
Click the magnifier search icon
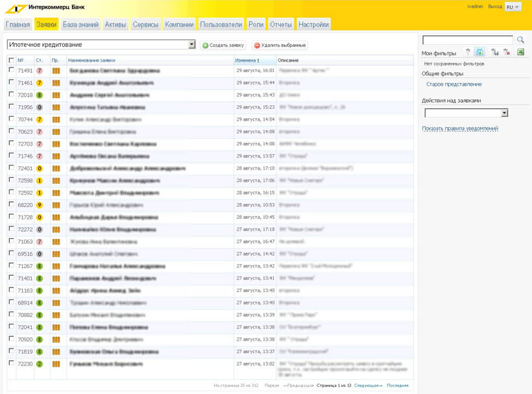(x=520, y=40)
